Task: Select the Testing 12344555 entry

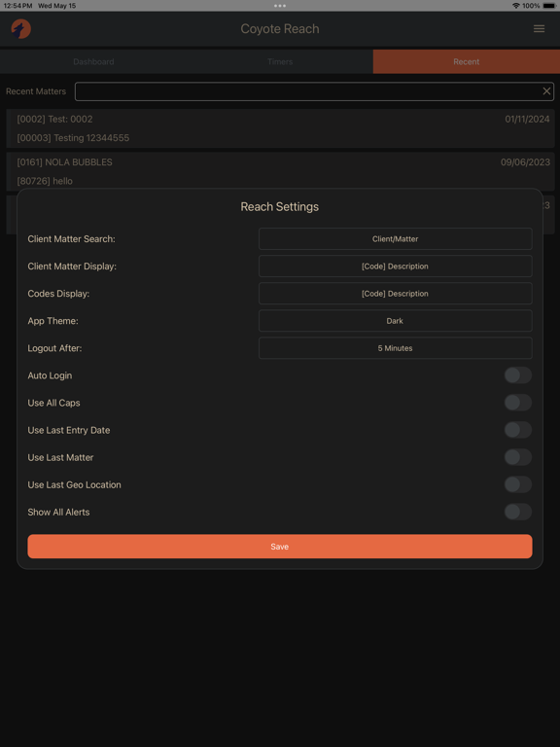Action: pyautogui.click(x=73, y=138)
